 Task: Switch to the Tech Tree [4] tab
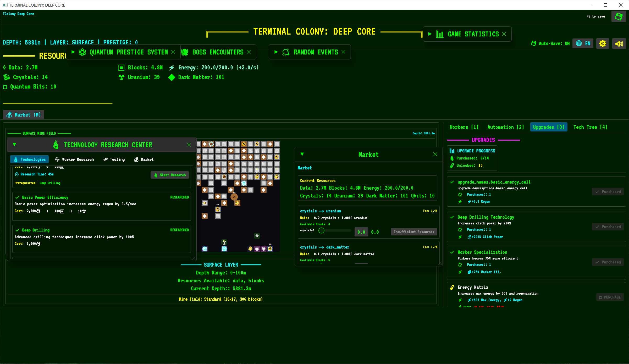click(590, 127)
